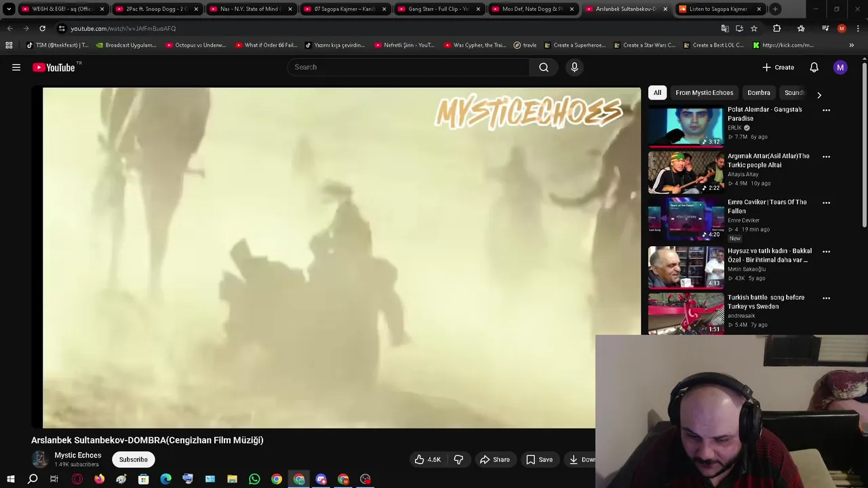Open kick.com bookmark

[x=783, y=45]
